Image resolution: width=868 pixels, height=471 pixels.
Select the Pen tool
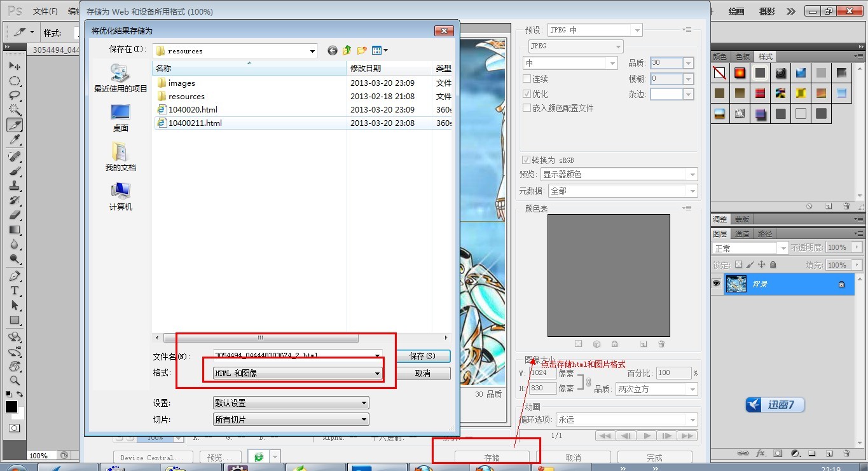[15, 276]
